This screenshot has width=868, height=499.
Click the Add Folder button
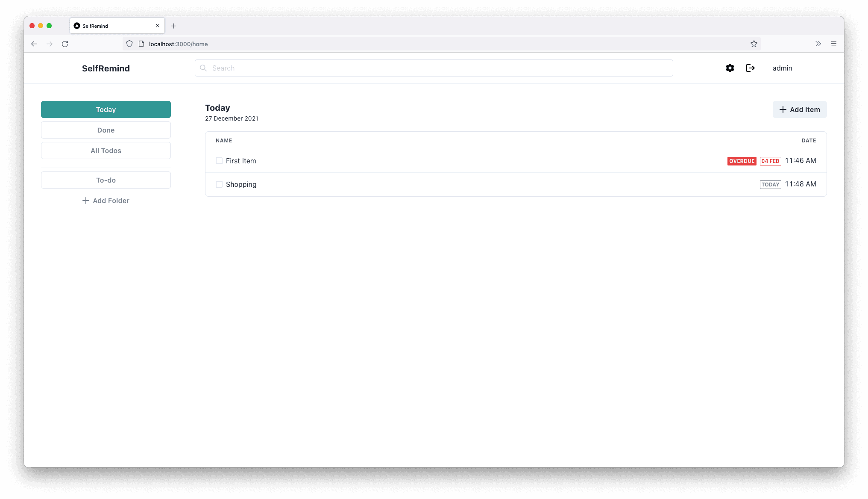point(106,200)
